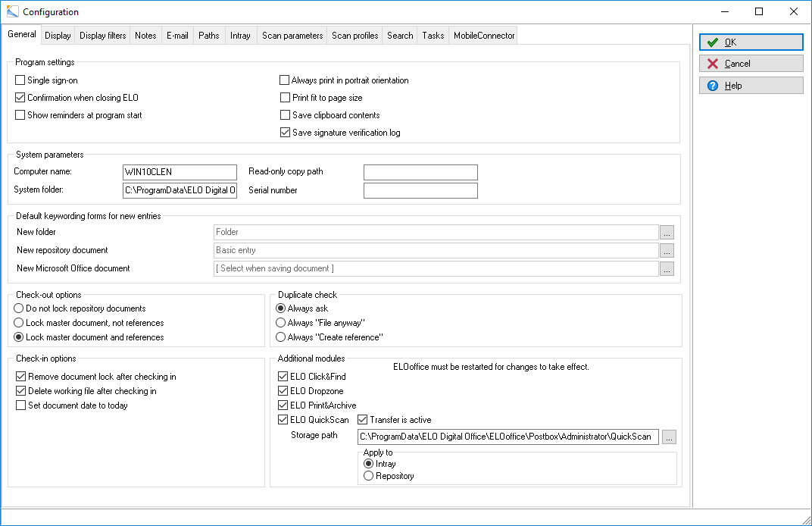
Task: Click the QuickScan Storage path field
Action: (x=508, y=437)
